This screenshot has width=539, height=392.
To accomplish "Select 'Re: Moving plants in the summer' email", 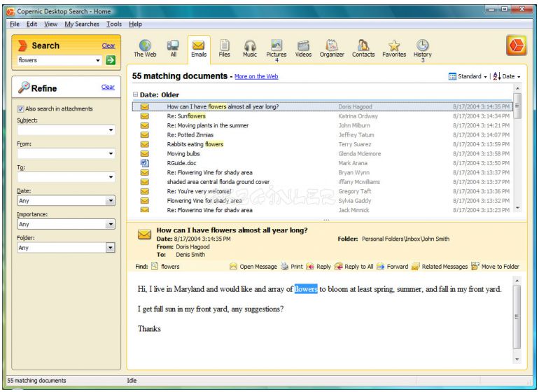I will click(322, 125).
